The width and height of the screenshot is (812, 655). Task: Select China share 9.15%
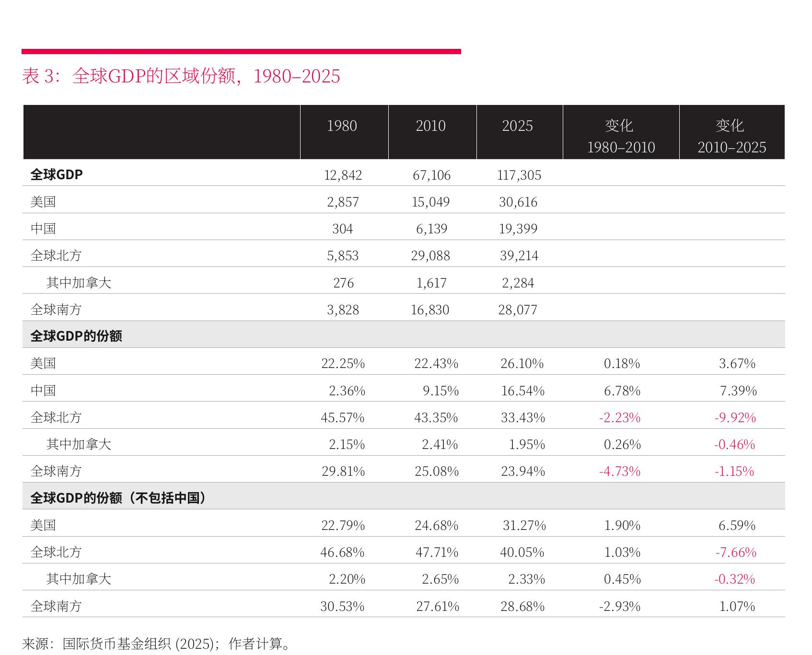(x=441, y=391)
